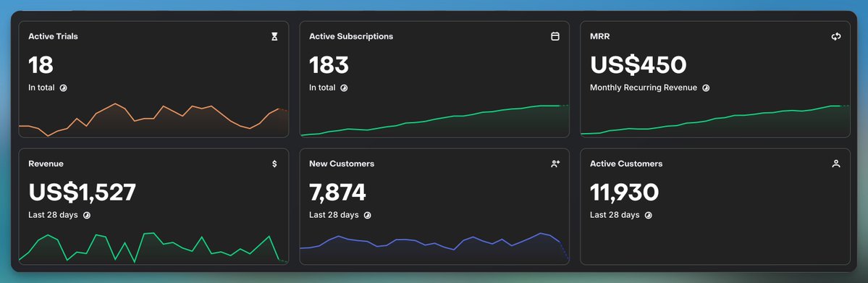Screen dimensions: 868x283
Task: Click the MRR card title
Action: [x=600, y=37]
